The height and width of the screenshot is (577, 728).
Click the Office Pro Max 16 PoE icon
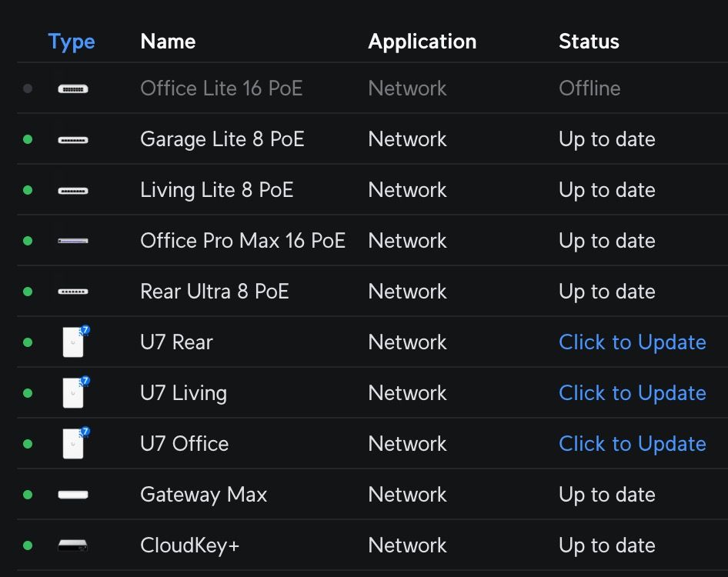pos(73,241)
